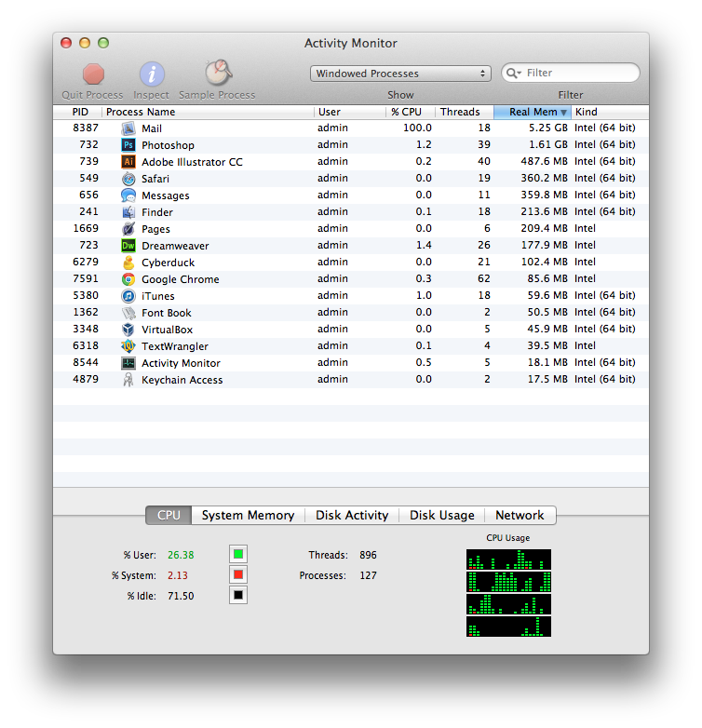This screenshot has width=702, height=728.
Task: Click thread count 62 for Chrome
Action: pos(484,278)
